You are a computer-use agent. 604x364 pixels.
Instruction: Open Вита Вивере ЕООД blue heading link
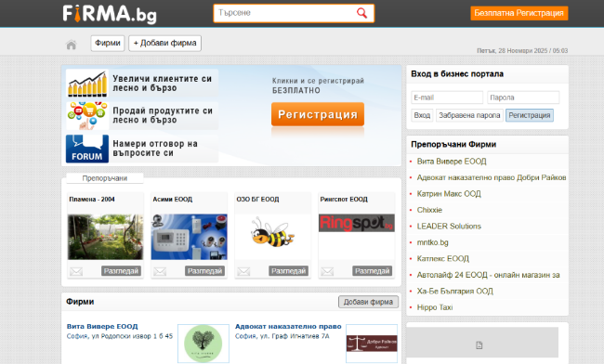coord(102,326)
